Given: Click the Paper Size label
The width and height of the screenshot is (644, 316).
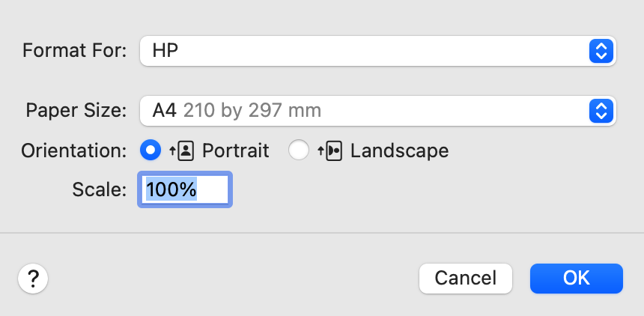Looking at the screenshot, I should (77, 111).
